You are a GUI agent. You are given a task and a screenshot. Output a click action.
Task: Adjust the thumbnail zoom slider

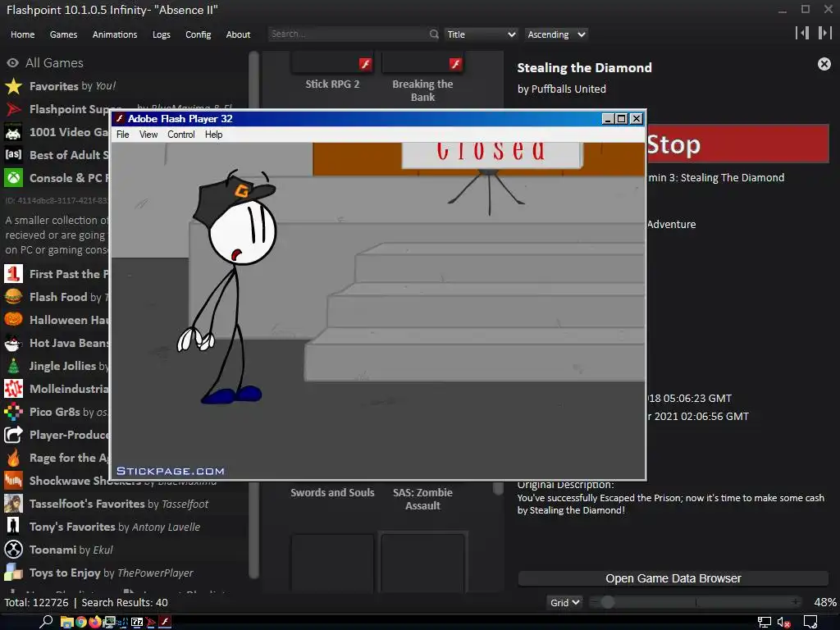[607, 603]
